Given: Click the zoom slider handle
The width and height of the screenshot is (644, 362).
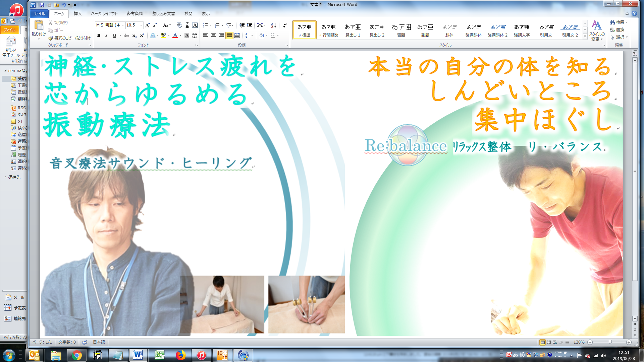Looking at the screenshot, I should 610,342.
